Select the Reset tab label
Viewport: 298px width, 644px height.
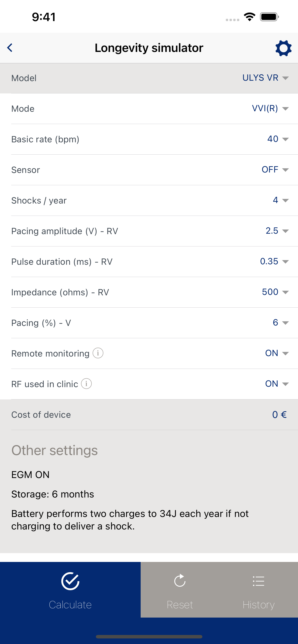pos(180,605)
